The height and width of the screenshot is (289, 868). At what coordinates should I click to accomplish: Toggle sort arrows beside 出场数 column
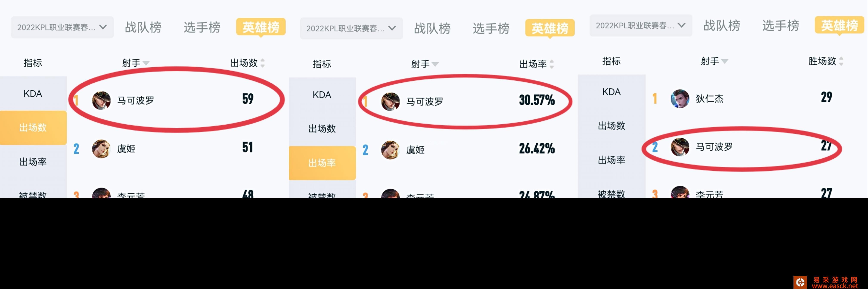click(x=262, y=63)
